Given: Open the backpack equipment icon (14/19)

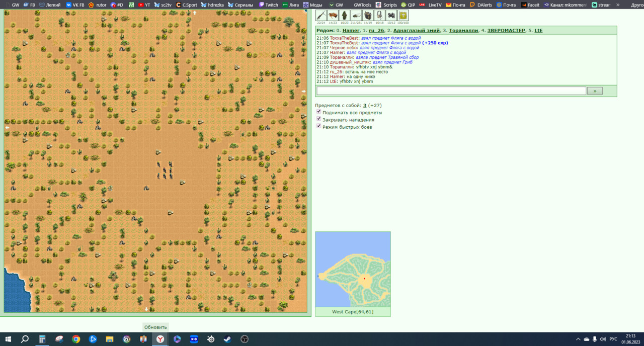Looking at the screenshot, I should click(368, 15).
